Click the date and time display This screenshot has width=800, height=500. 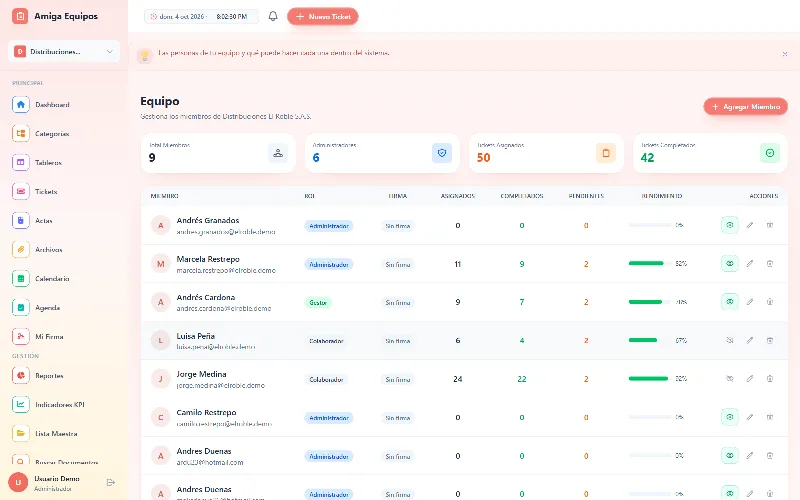[201, 16]
